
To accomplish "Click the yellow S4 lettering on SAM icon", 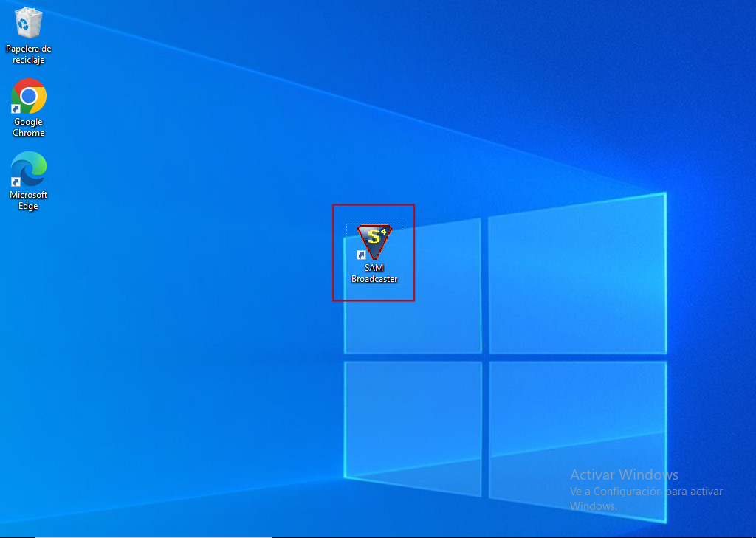I will (375, 236).
